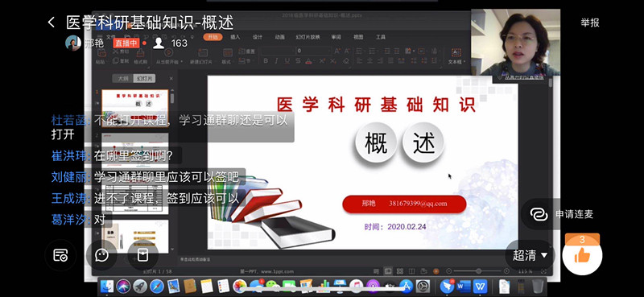The image size is (644, 297).
Task: Toggle underline formatting U
Action: tap(287, 61)
